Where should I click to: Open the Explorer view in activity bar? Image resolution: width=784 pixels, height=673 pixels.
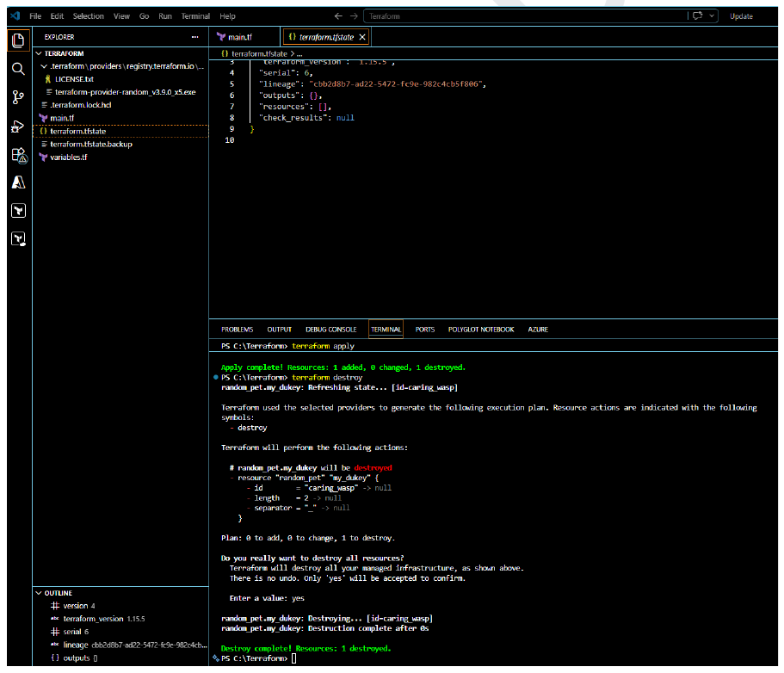[18, 40]
